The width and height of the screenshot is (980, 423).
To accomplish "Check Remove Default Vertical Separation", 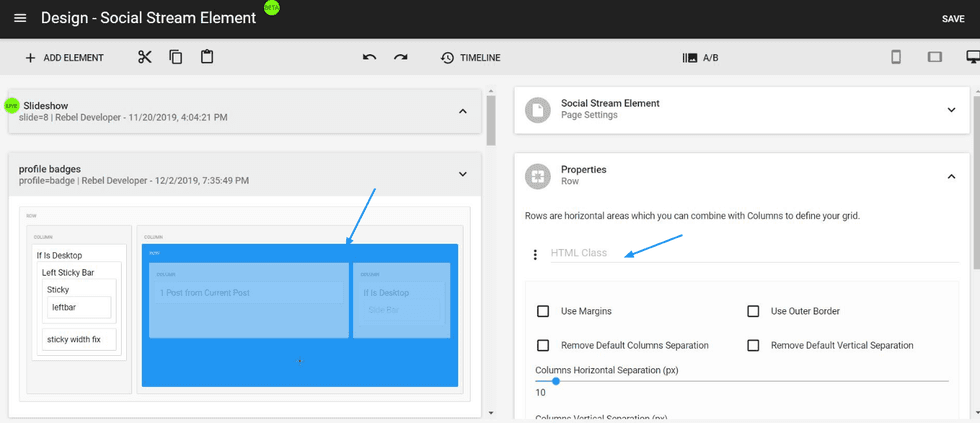I will pyautogui.click(x=753, y=345).
